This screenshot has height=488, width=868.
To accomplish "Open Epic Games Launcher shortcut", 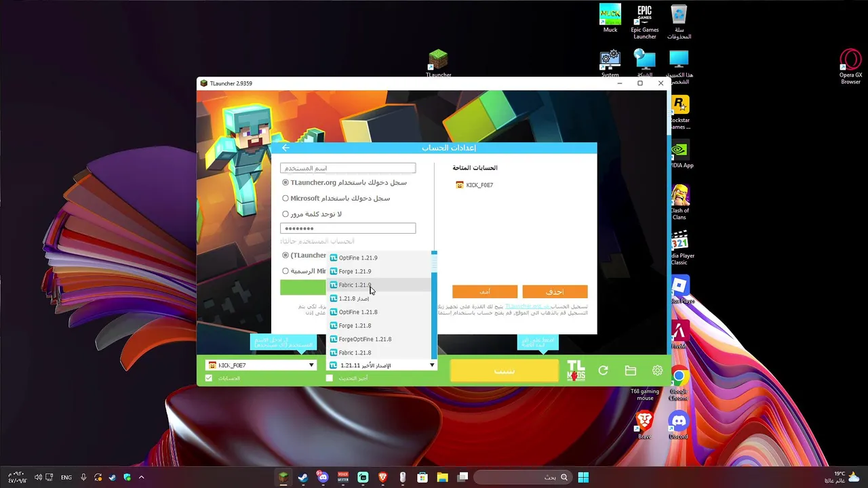I will [x=644, y=22].
